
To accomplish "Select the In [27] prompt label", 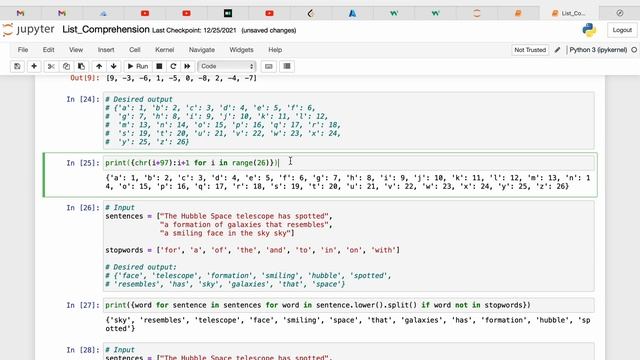I will 83,305.
